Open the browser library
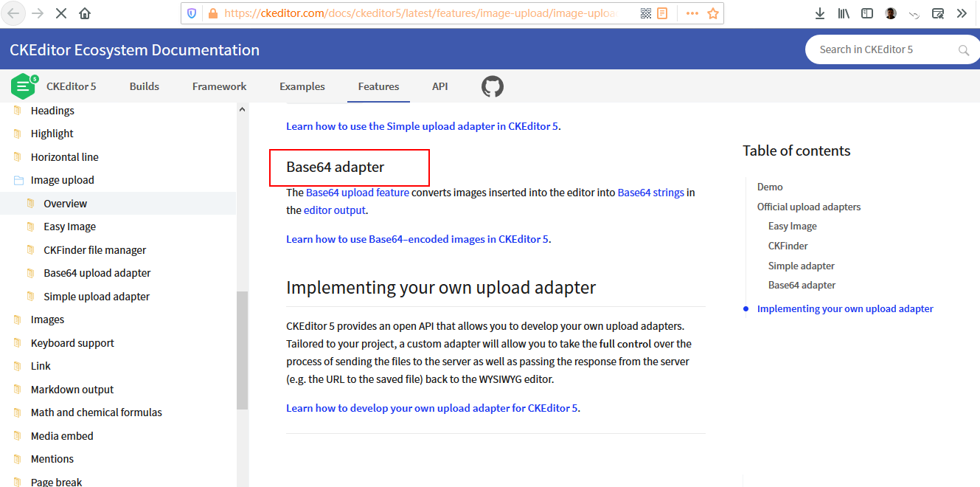980x487 pixels. (x=844, y=13)
